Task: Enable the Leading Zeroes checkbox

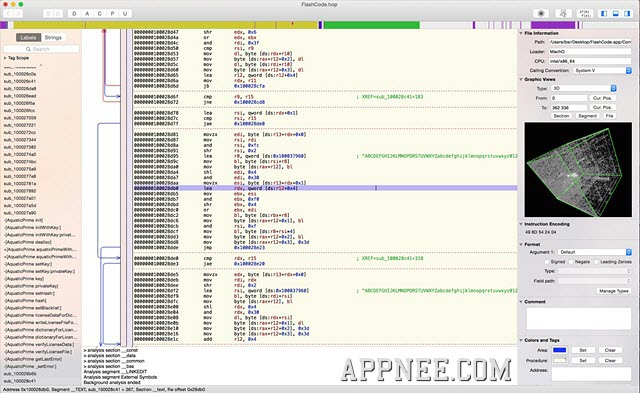Action: tap(596, 262)
